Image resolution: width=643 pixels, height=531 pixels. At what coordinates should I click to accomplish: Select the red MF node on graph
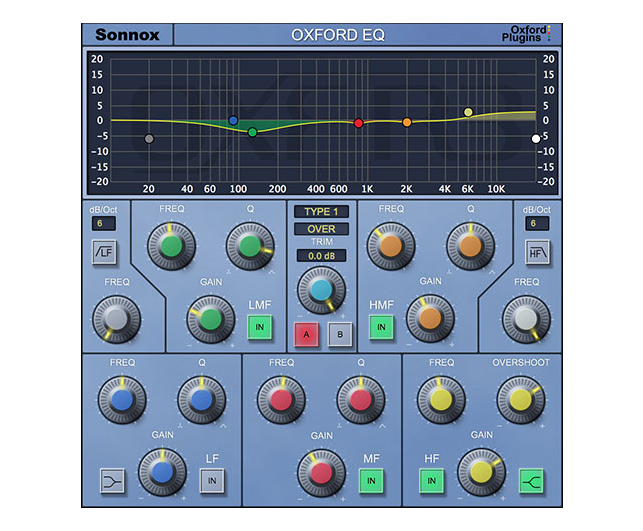click(358, 123)
